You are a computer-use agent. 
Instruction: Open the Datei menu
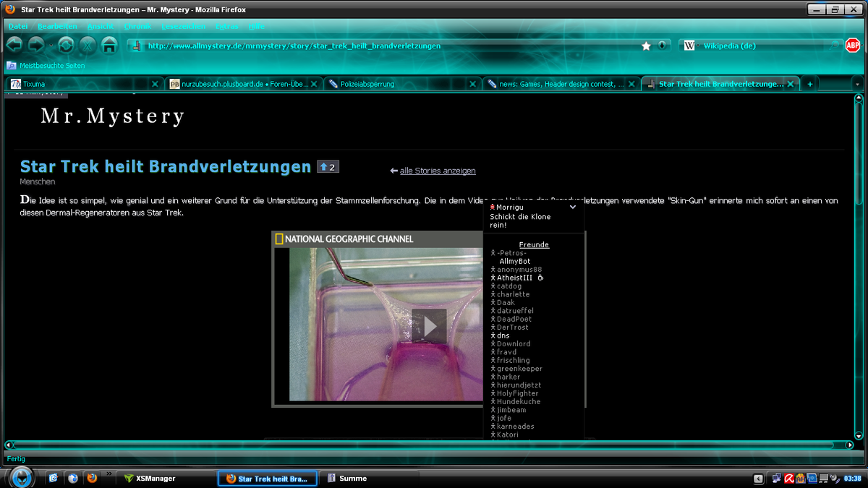pyautogui.click(x=18, y=26)
